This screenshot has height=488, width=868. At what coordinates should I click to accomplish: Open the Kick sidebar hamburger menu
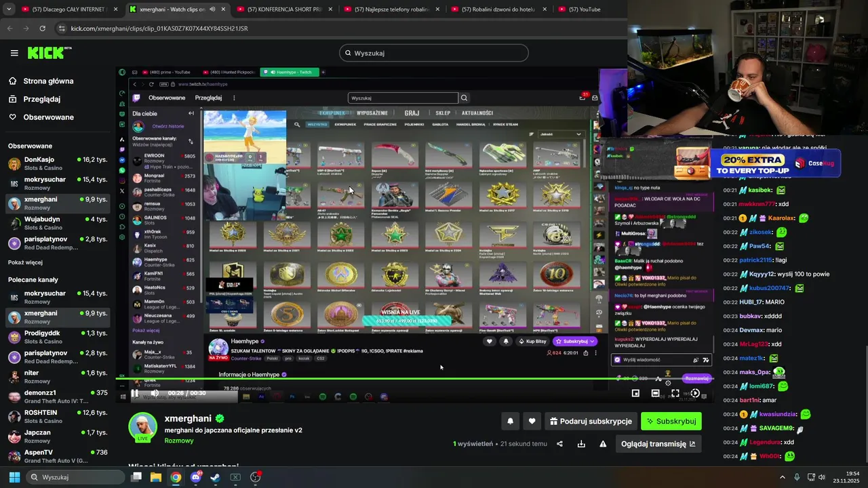point(14,53)
